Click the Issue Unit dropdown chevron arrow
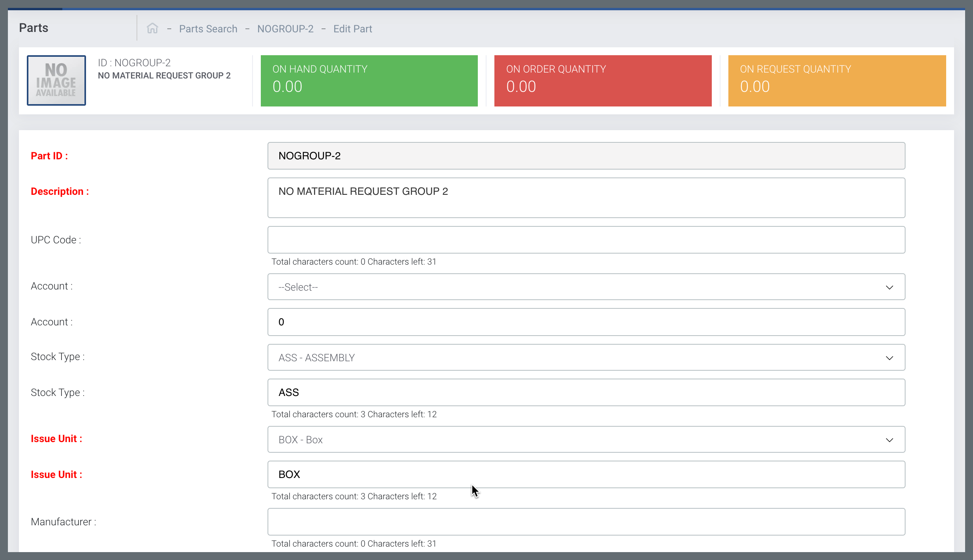This screenshot has height=560, width=973. coord(889,440)
